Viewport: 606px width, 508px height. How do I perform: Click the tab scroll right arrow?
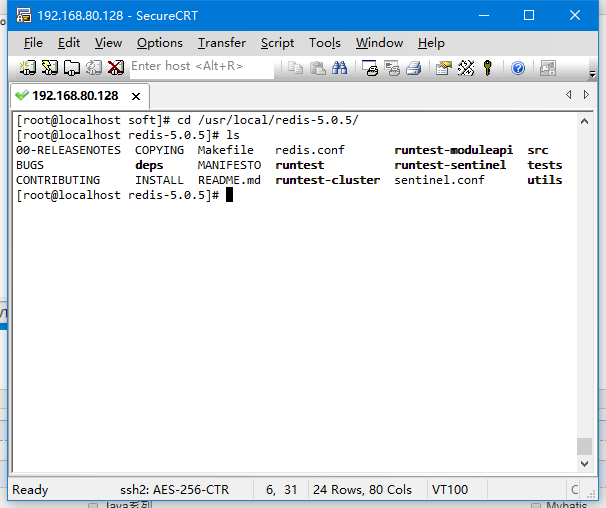pyautogui.click(x=586, y=94)
